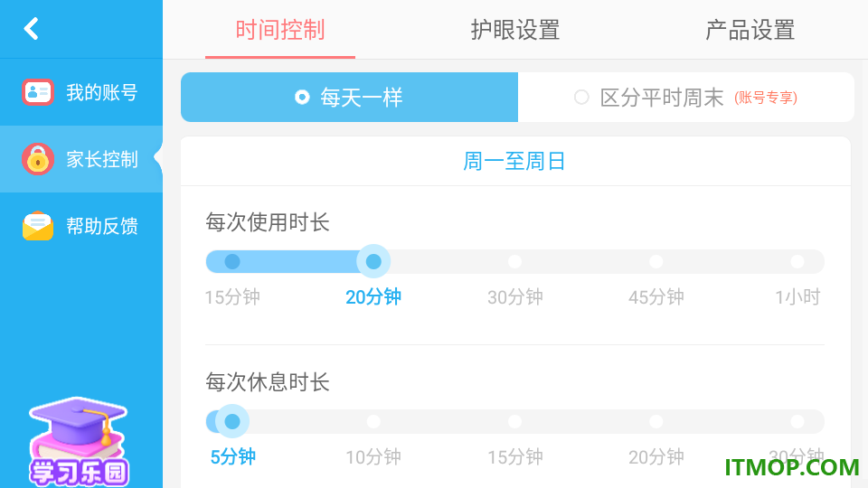Click the 周一至周日 header
This screenshot has width=868, height=488.
tap(514, 162)
